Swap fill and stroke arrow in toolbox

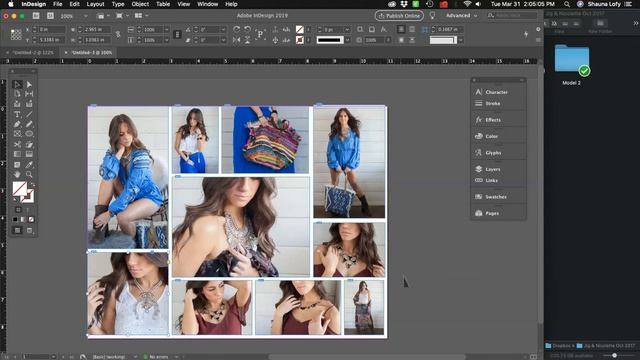[x=32, y=185]
